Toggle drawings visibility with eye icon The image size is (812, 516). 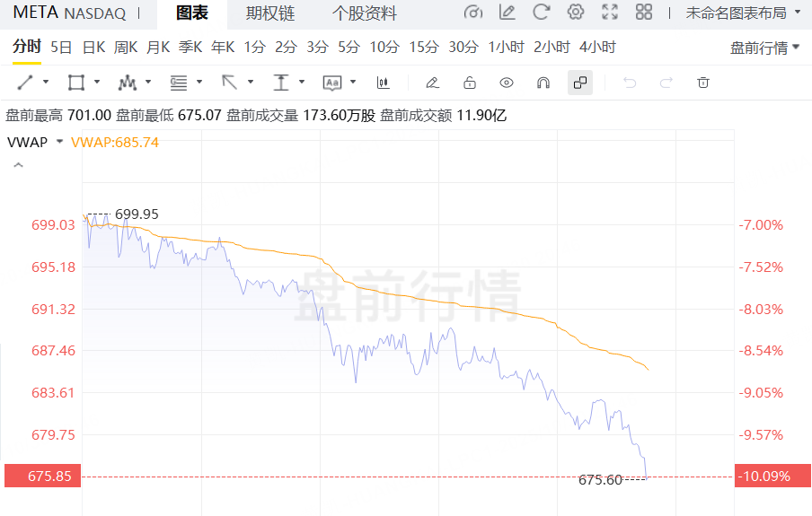coord(507,83)
